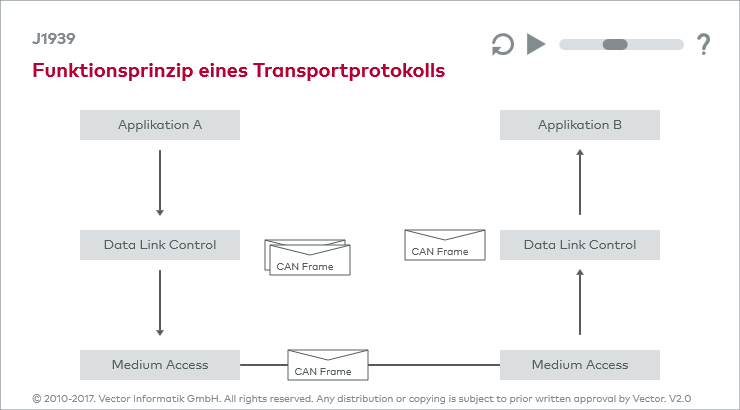Screen dimensions: 740x410
Task: Click the right Medium Access block
Action: click(580, 365)
